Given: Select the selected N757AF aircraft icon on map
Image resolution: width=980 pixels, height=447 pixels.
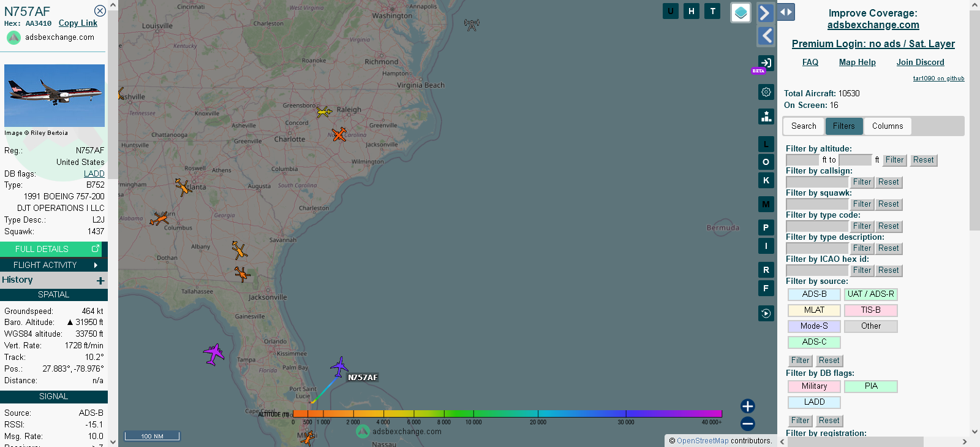Looking at the screenshot, I should click(339, 367).
